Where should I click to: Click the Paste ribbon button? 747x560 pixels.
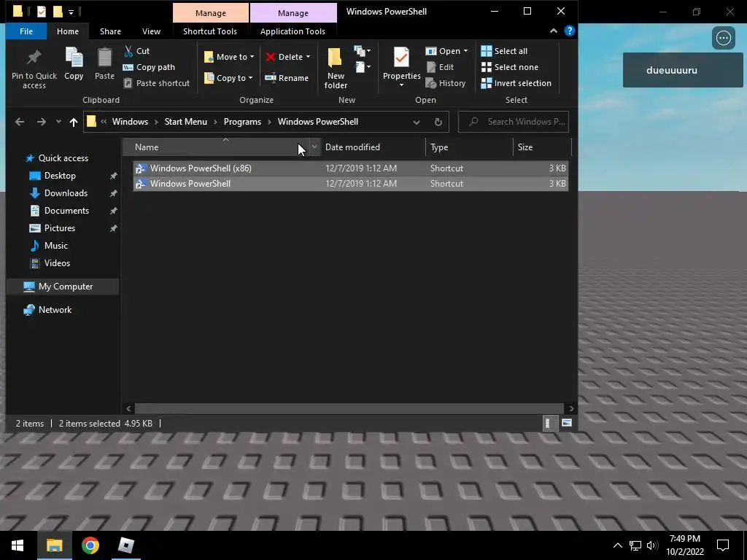pyautogui.click(x=104, y=63)
